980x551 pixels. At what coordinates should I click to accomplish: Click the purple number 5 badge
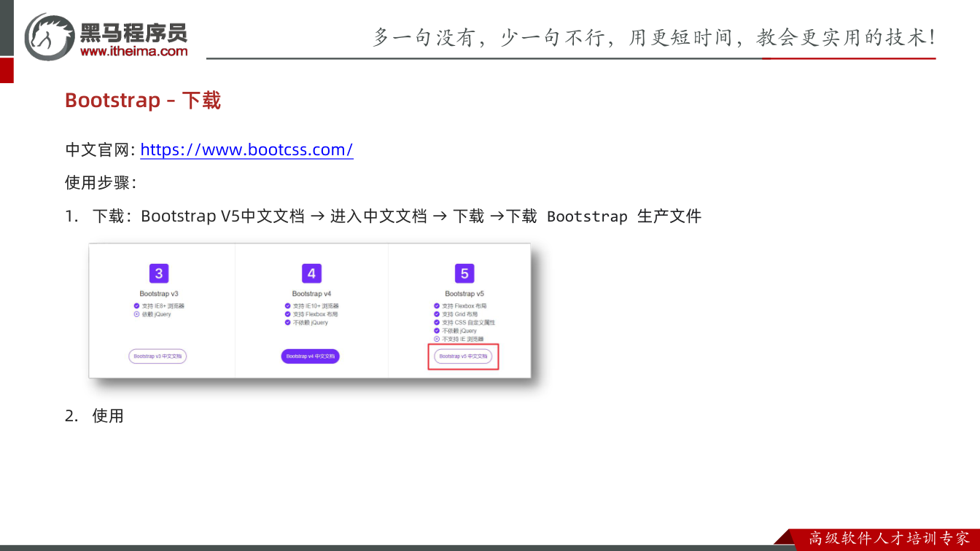[464, 273]
